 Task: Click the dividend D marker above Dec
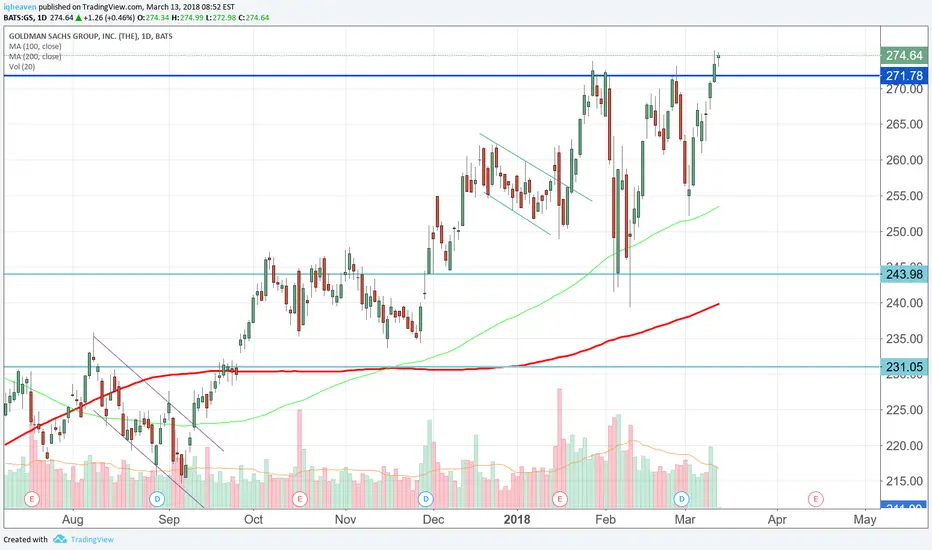(x=425, y=498)
